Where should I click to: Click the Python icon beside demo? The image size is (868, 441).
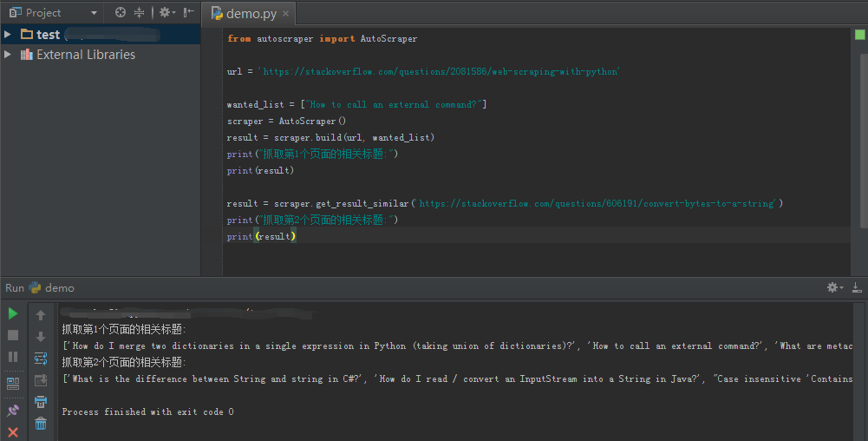point(35,287)
